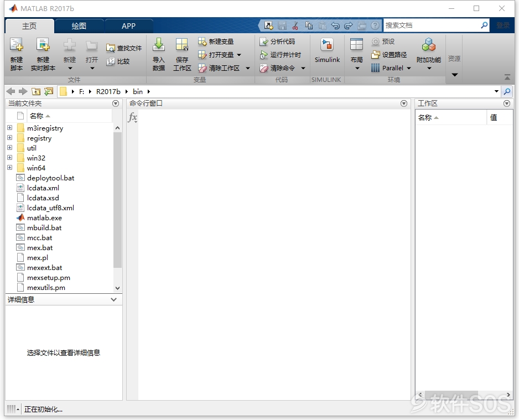
Task: Click the browse for folder icon
Action: [x=49, y=91]
